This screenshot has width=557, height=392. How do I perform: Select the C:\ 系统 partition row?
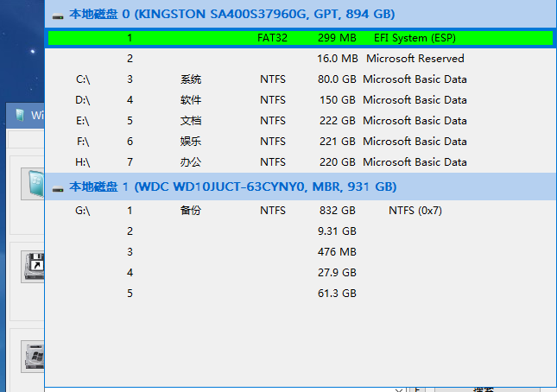301,79
